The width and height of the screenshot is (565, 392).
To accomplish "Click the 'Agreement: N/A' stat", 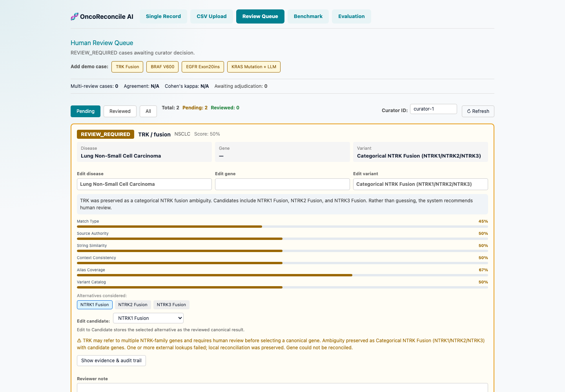I will click(142, 86).
